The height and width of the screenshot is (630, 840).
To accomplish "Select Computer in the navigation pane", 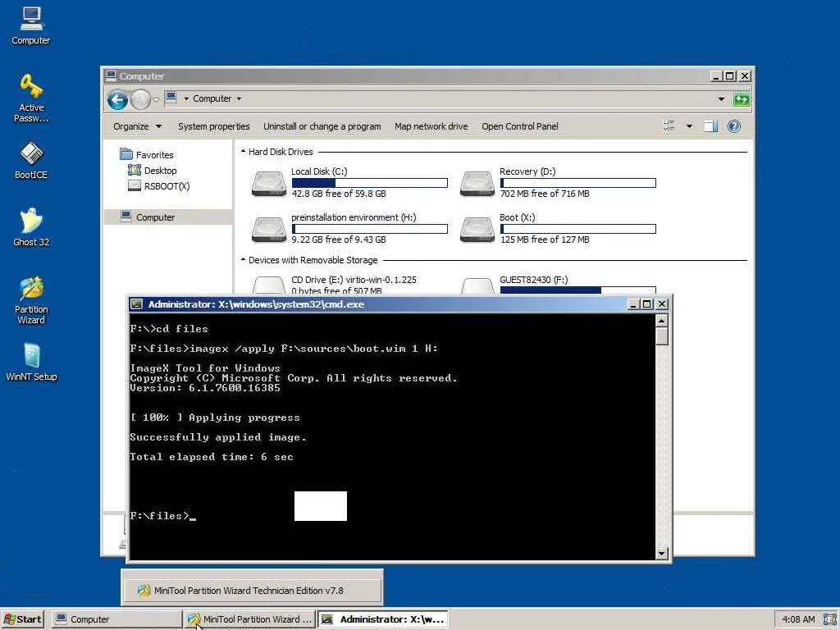I will [x=168, y=217].
